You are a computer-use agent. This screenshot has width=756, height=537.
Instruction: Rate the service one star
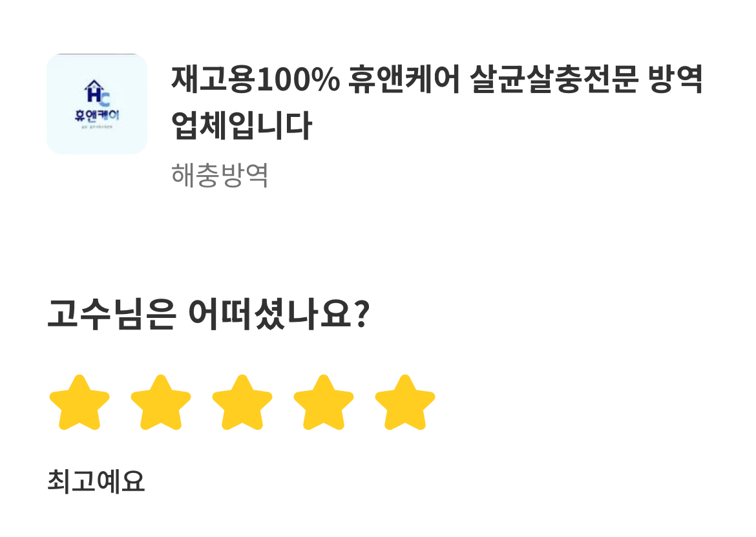(x=79, y=403)
